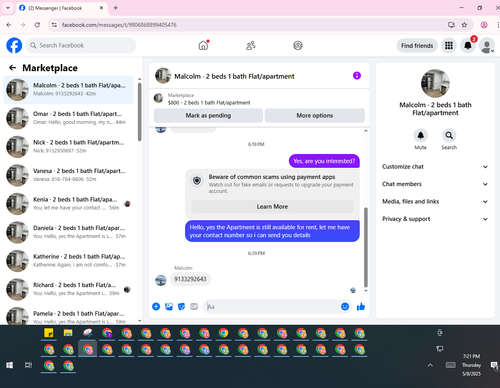The image size is (500, 388).
Task: Choose a sticker using the sticker icon
Action: point(181,306)
